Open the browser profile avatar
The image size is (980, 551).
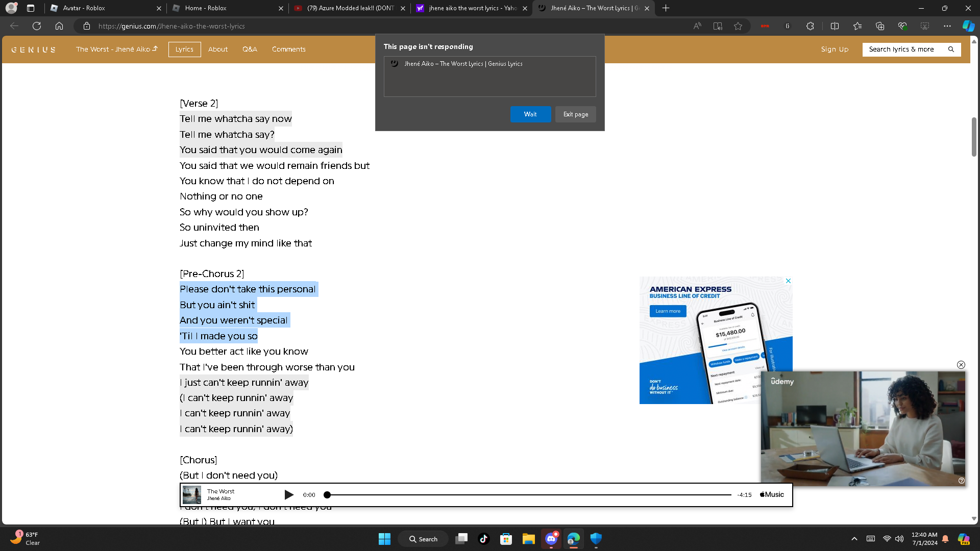[x=11, y=8]
